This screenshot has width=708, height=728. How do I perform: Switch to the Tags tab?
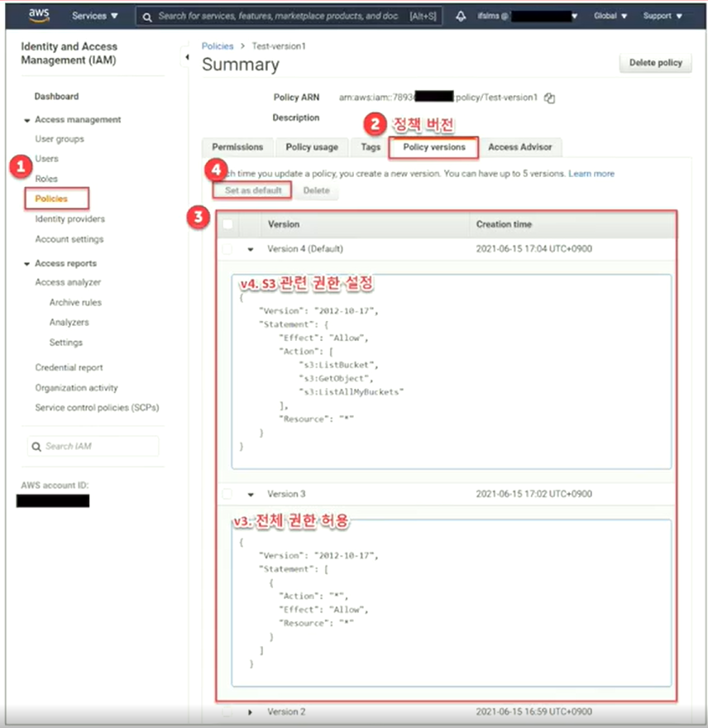[371, 147]
